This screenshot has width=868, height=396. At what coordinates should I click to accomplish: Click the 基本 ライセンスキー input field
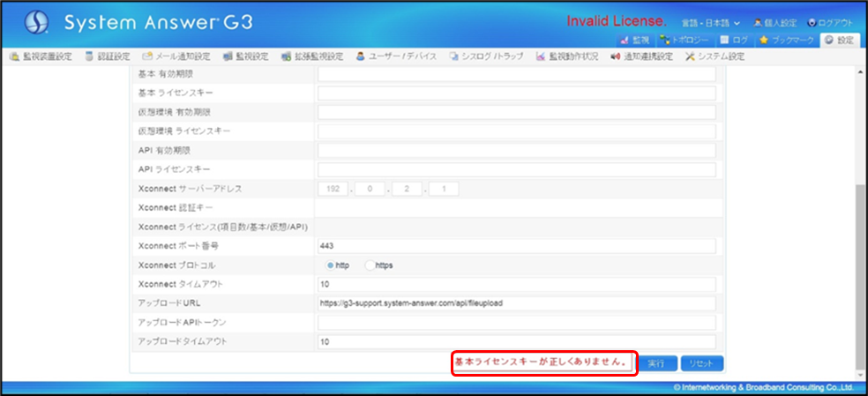516,93
